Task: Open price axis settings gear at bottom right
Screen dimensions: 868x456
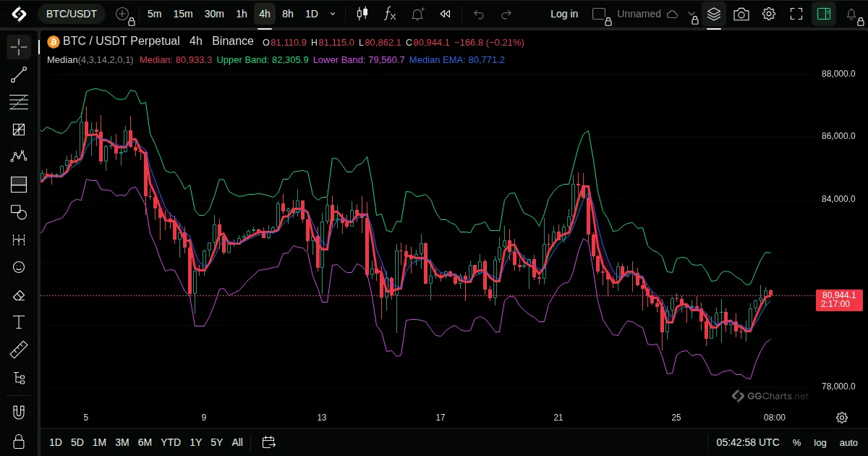Action: (x=842, y=418)
